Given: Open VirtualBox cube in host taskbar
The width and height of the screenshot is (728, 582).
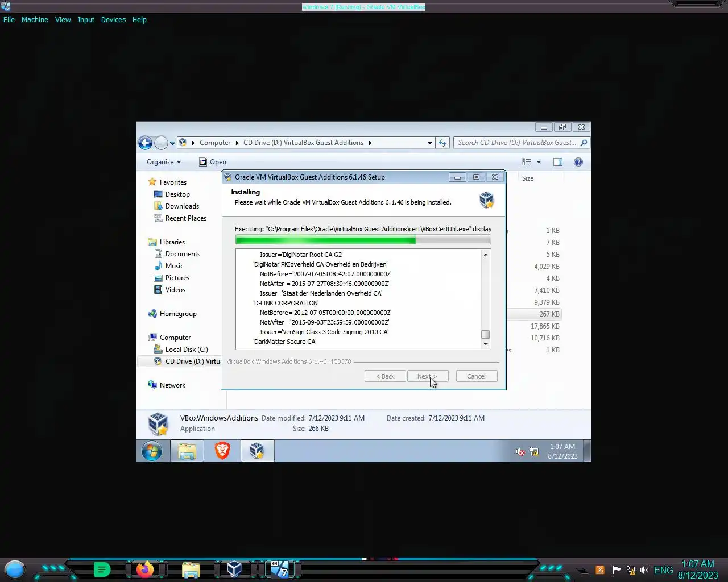Looking at the screenshot, I should [x=234, y=569].
